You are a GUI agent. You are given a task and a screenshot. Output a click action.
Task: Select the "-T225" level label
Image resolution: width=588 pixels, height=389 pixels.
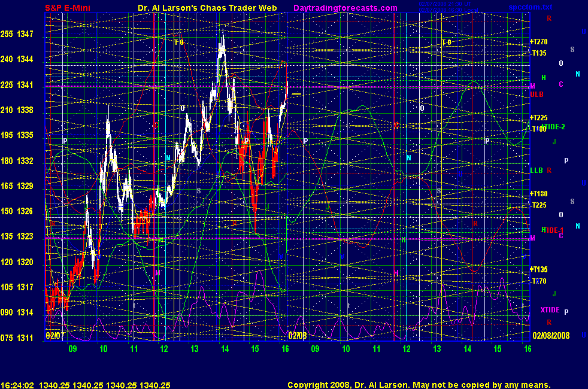538,205
